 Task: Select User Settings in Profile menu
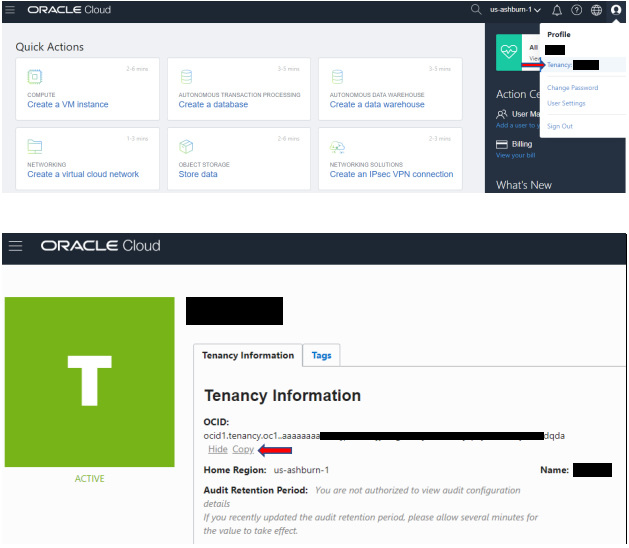click(x=566, y=103)
